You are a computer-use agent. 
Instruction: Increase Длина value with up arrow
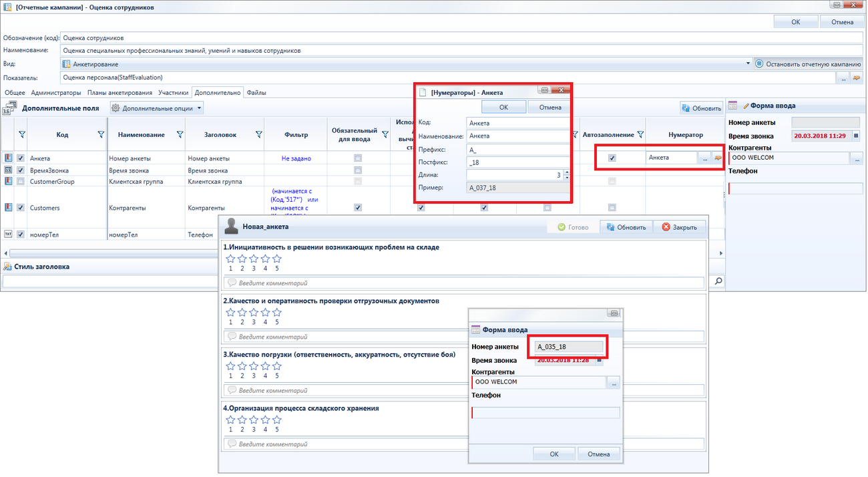tap(567, 172)
